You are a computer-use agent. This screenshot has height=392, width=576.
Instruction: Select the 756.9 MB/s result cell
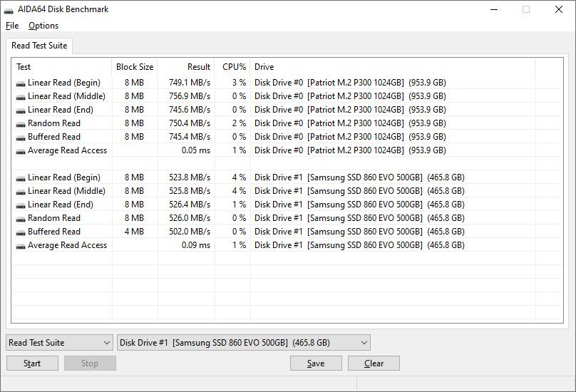tap(190, 96)
